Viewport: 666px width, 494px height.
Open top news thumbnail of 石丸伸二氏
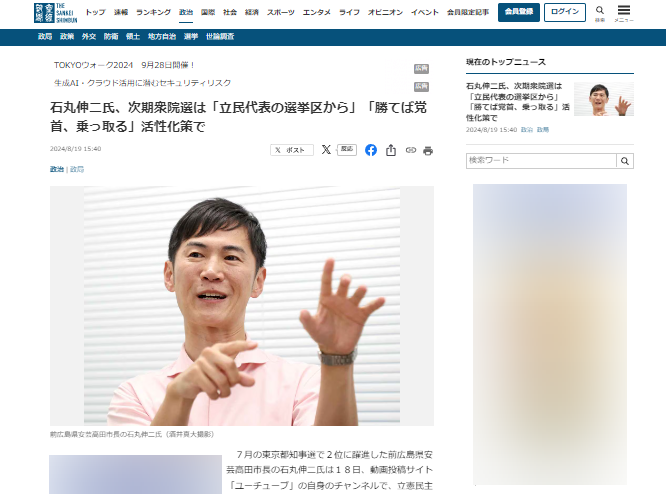[604, 99]
